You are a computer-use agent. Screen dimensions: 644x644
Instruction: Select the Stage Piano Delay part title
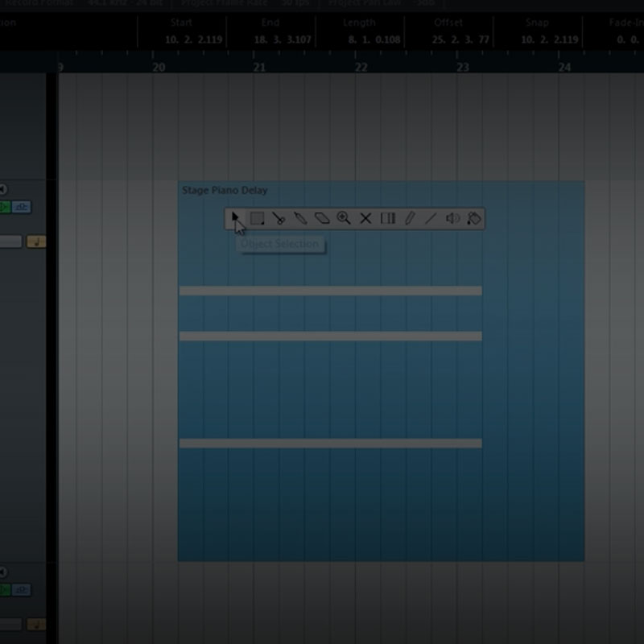225,190
